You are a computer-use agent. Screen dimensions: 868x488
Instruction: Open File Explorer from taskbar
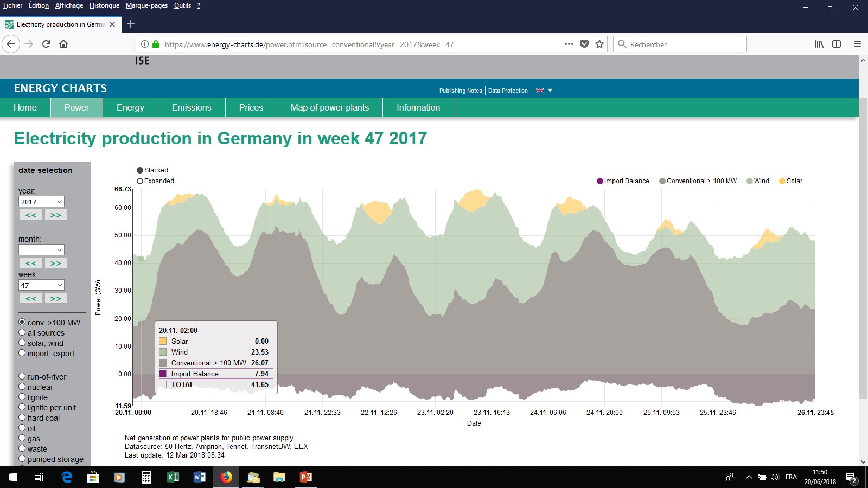279,477
